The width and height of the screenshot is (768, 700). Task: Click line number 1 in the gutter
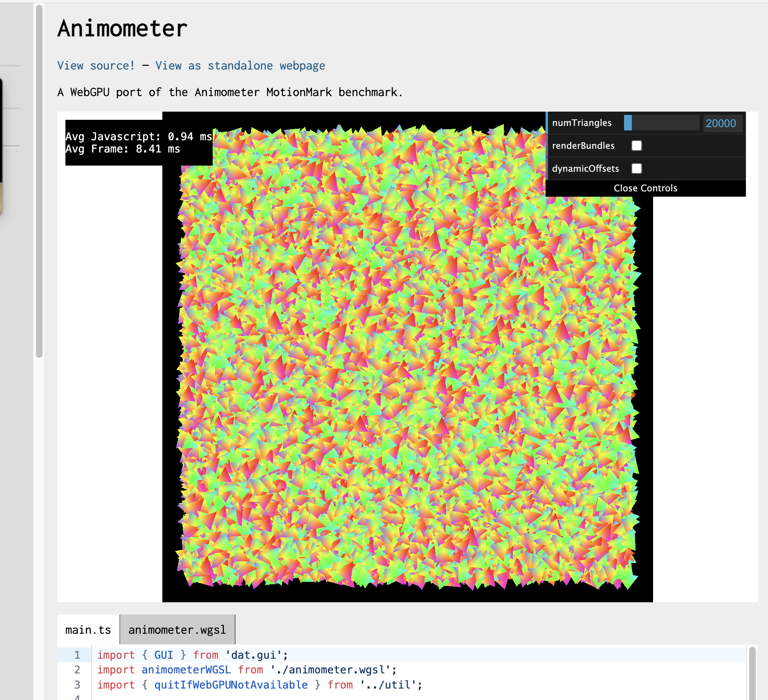pos(77,655)
